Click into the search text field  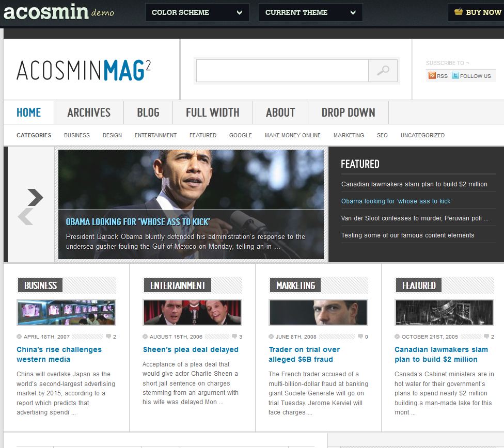click(282, 71)
